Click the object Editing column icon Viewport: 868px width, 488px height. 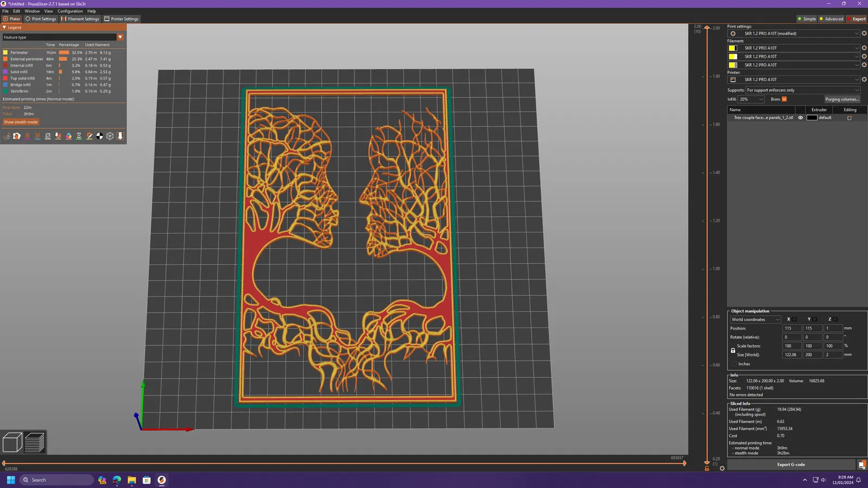tap(850, 118)
